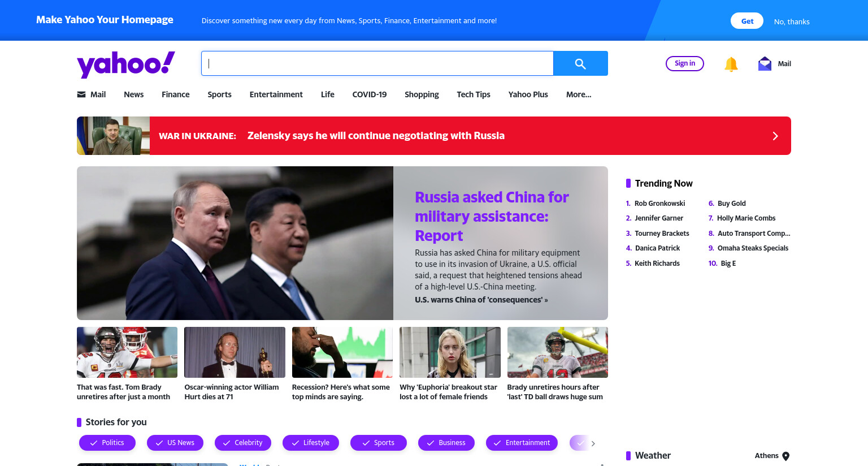Toggle the partially hidden topic chip after Entertainment
868x466 pixels.
point(579,443)
